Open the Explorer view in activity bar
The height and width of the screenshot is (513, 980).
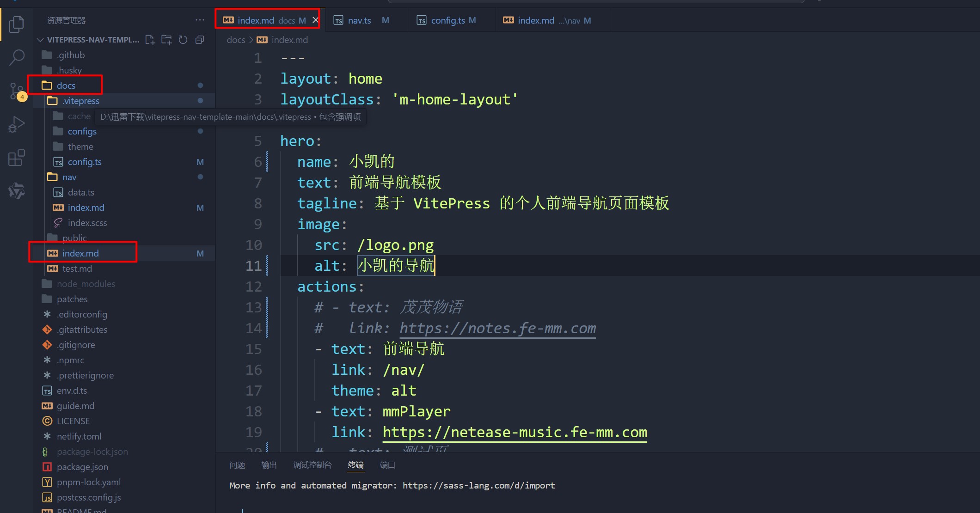pos(17,24)
